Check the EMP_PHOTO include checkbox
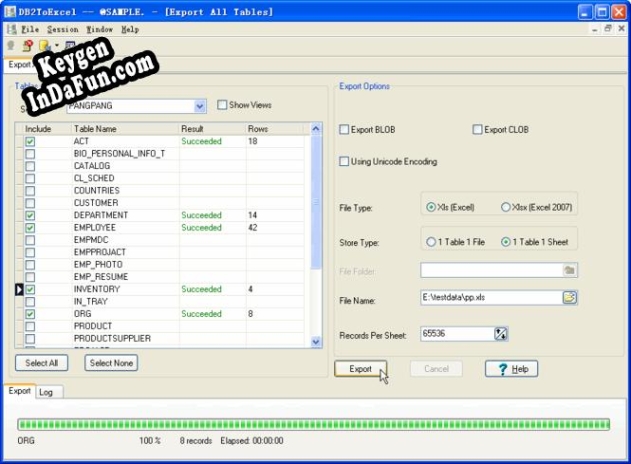The image size is (631, 464). click(30, 265)
